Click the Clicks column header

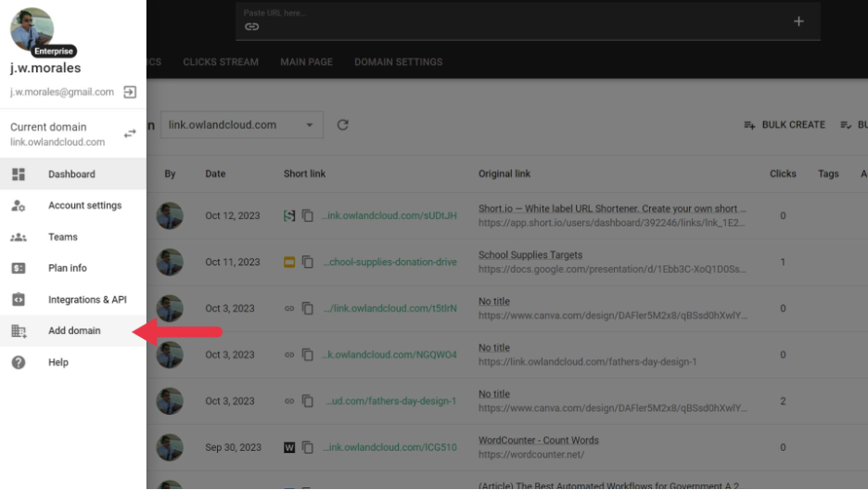pos(783,174)
